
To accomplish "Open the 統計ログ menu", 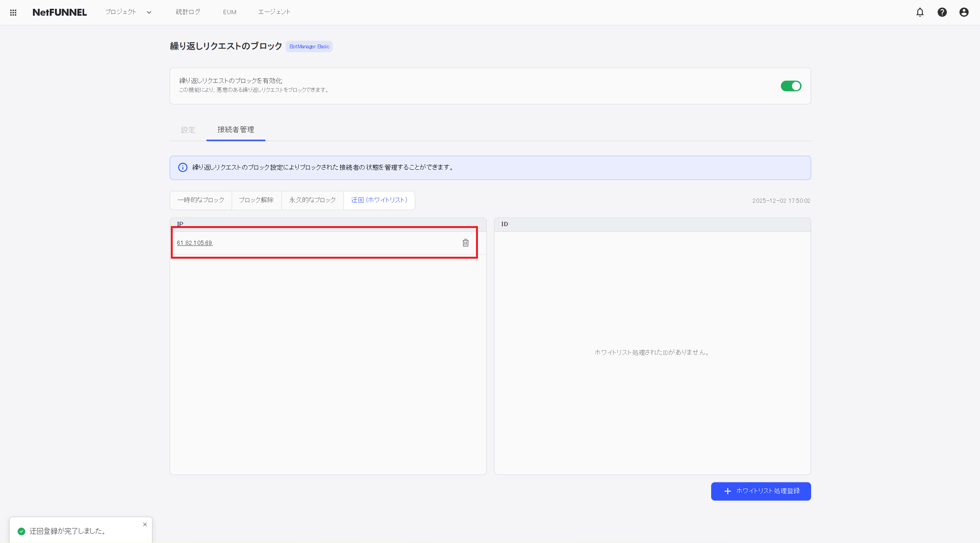I will coord(187,12).
